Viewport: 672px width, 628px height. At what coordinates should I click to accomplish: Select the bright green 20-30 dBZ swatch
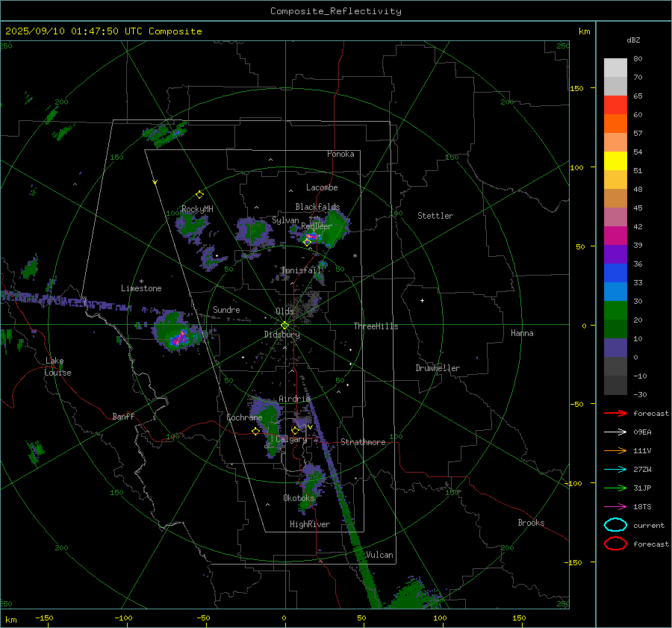[x=615, y=310]
